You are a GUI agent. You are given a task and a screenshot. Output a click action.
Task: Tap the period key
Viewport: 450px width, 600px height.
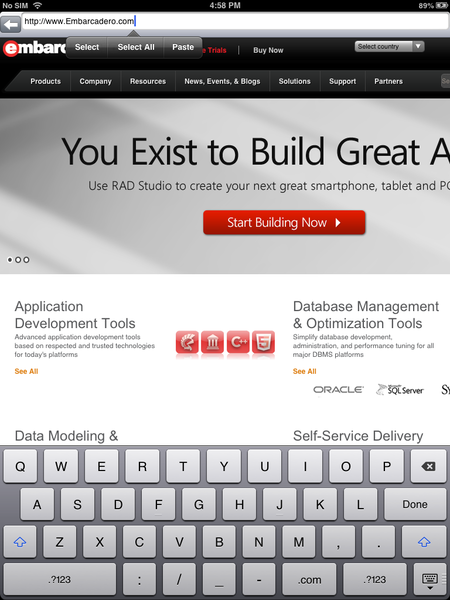378,542
